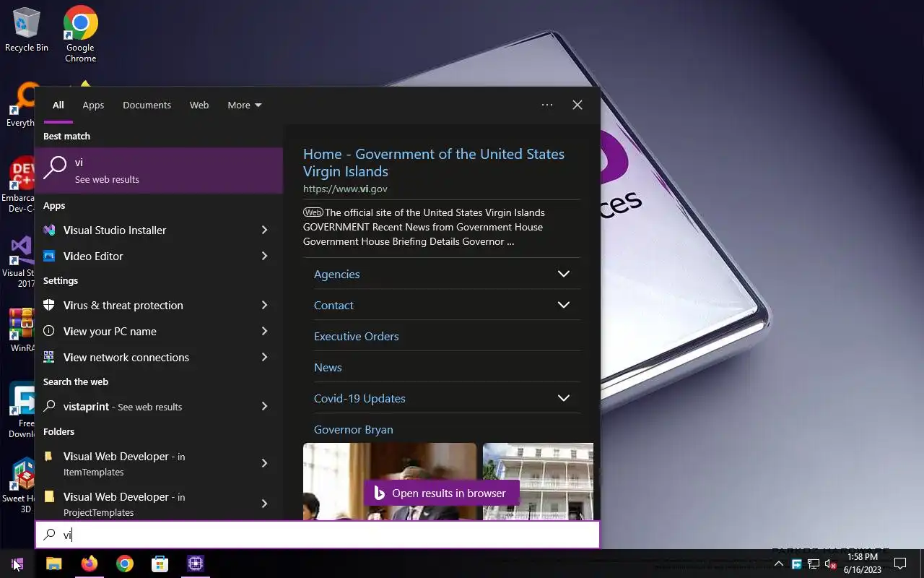This screenshot has width=924, height=578.
Task: Open the News link
Action: [328, 367]
